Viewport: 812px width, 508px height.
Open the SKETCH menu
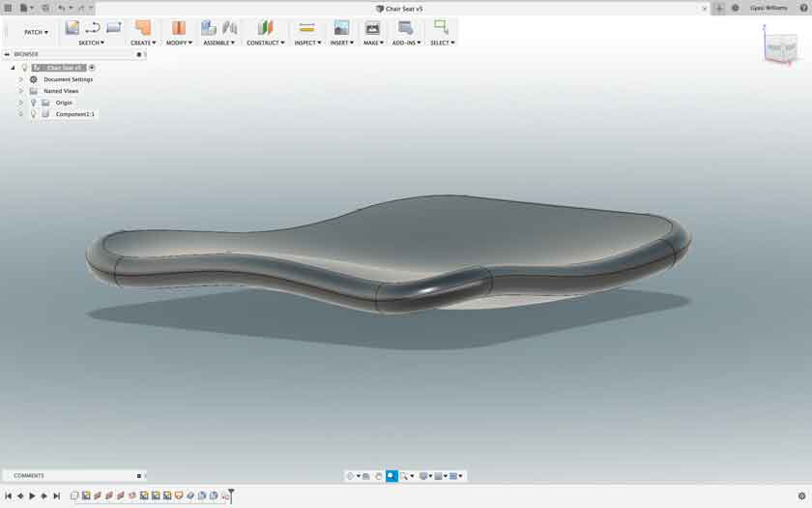click(x=91, y=43)
